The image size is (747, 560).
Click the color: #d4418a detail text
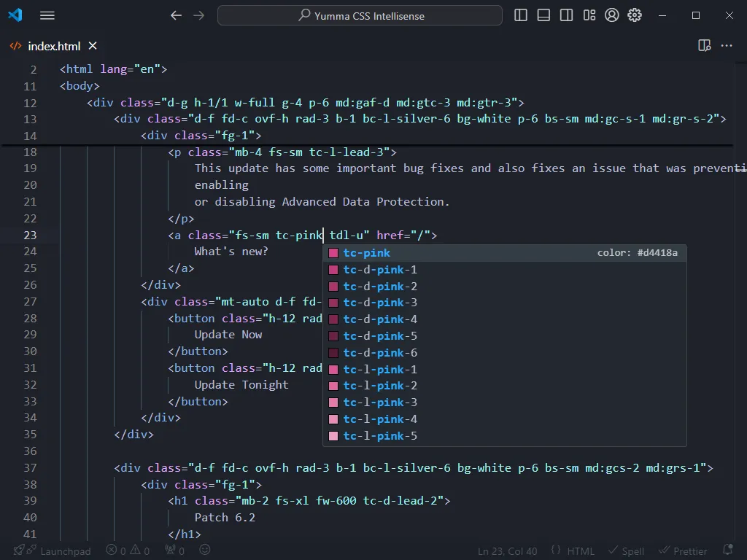pos(638,253)
